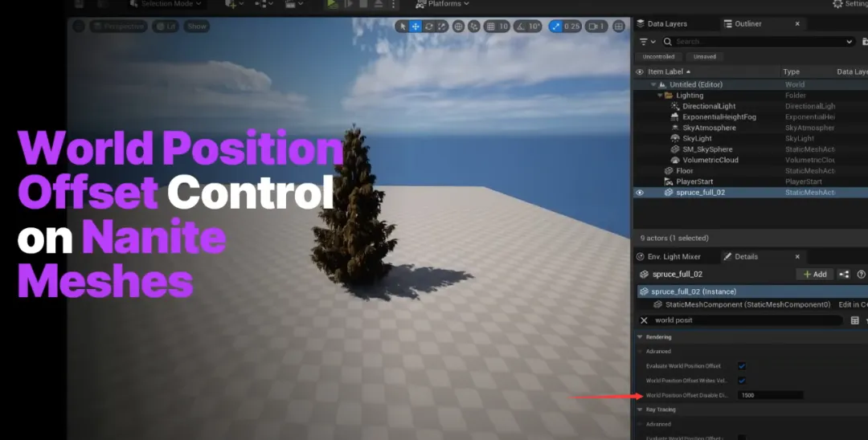Open surface snapping options icon
868x440 pixels.
click(x=474, y=26)
